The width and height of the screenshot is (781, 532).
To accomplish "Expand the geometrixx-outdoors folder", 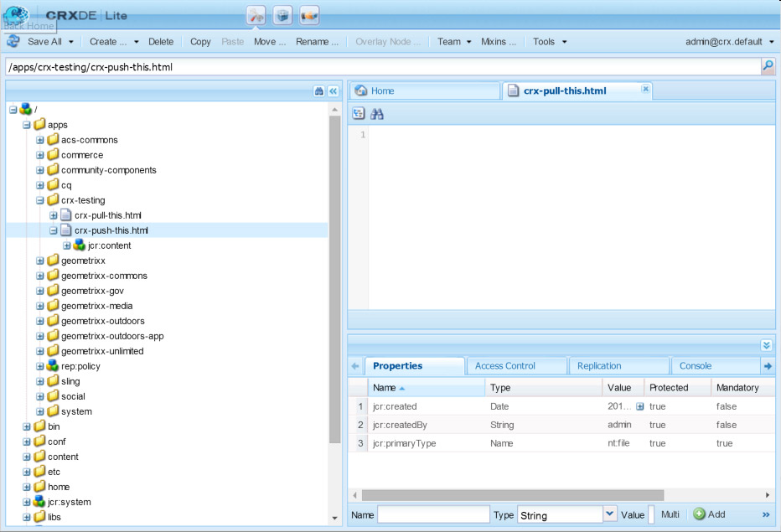I will [40, 321].
